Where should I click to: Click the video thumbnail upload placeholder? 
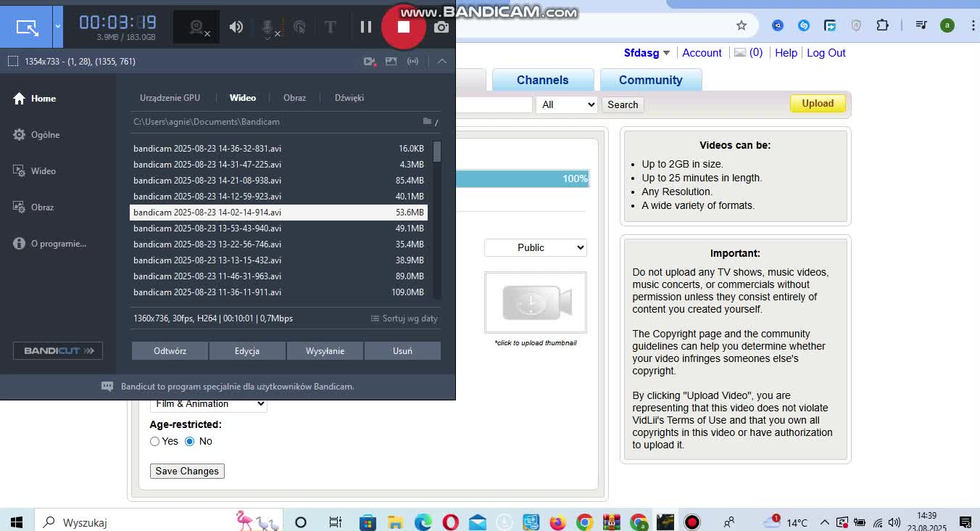tap(535, 302)
